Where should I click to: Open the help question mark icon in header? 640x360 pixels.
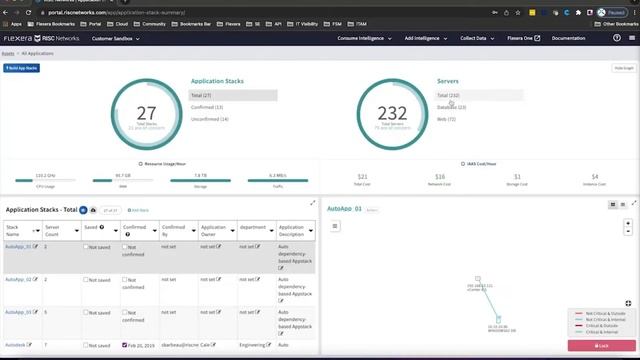pyautogui.click(x=617, y=38)
